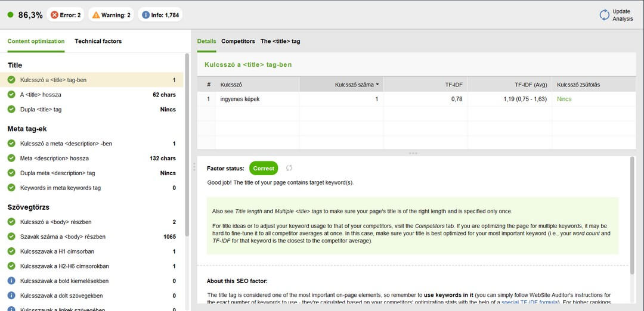644x311 pixels.
Task: Select Meta <description> hossza factor
Action: tap(54, 158)
